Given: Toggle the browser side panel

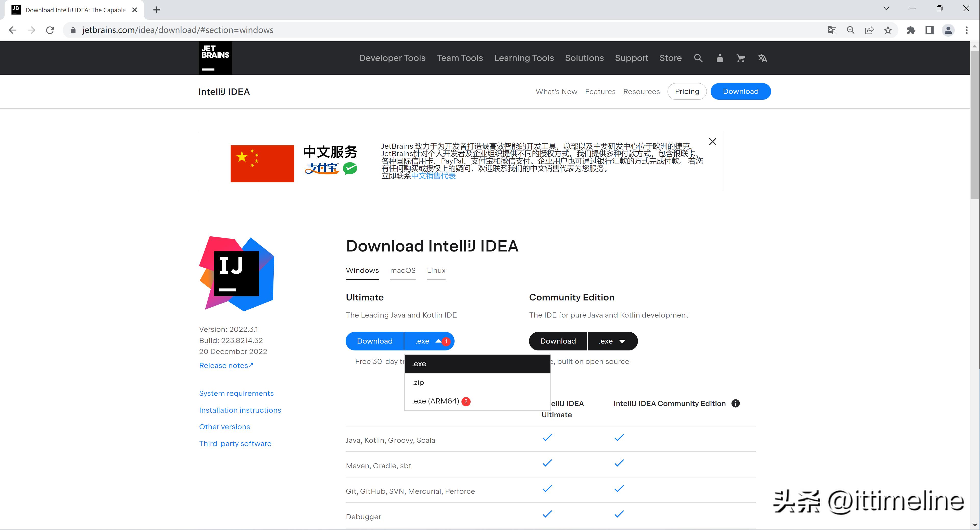Looking at the screenshot, I should [x=929, y=30].
